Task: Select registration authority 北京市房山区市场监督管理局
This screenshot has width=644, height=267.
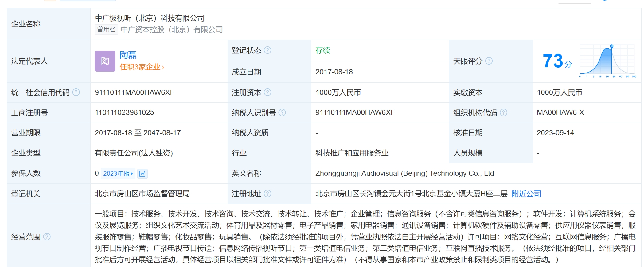Action: click(142, 194)
